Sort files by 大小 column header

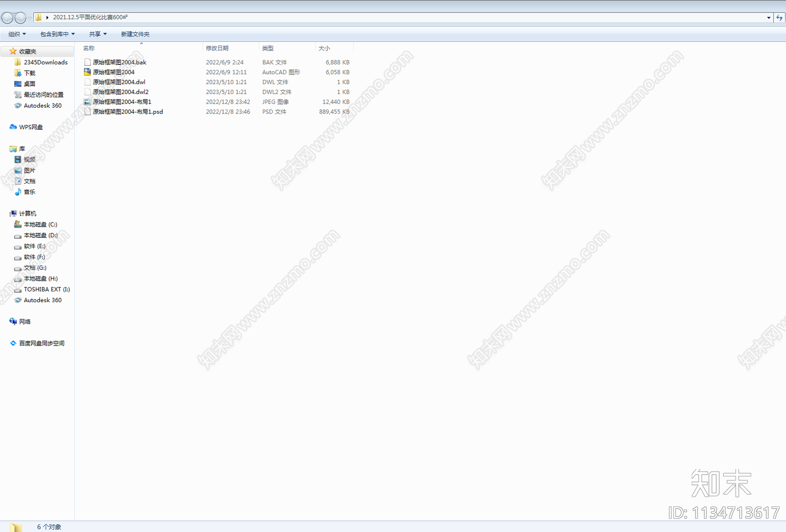click(x=324, y=48)
